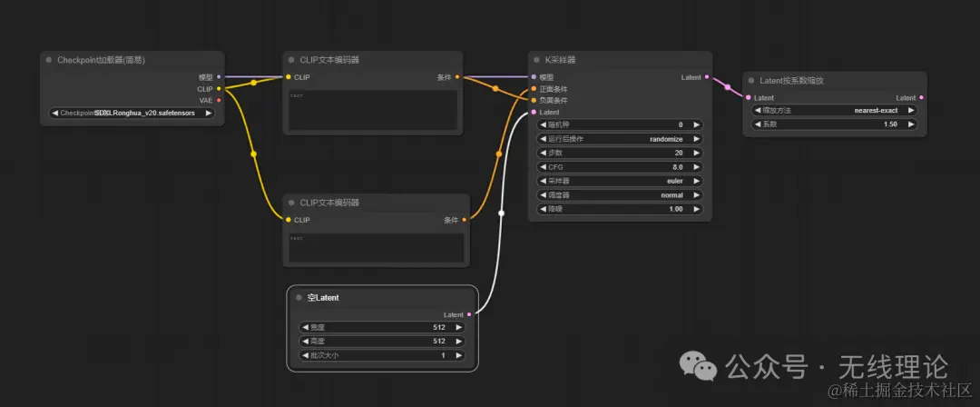Viewport: 980px width, 407px height.
Task: Select the Checkpoint加载器(简易) node title
Action: [x=102, y=60]
